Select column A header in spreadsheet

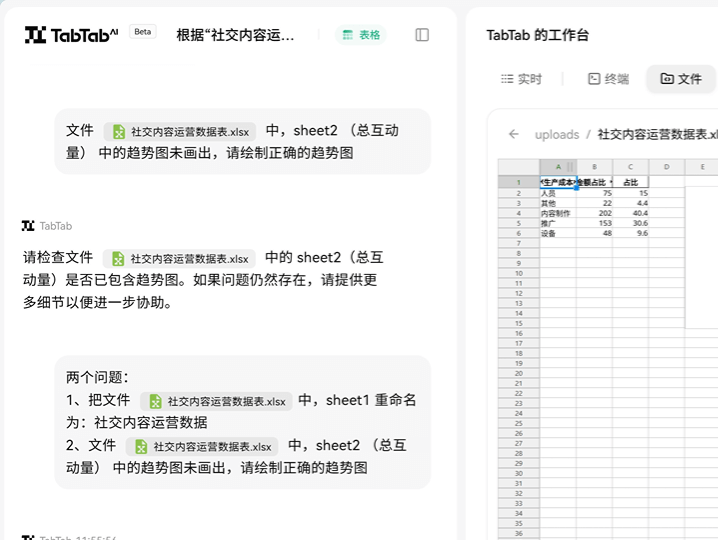[x=555, y=167]
